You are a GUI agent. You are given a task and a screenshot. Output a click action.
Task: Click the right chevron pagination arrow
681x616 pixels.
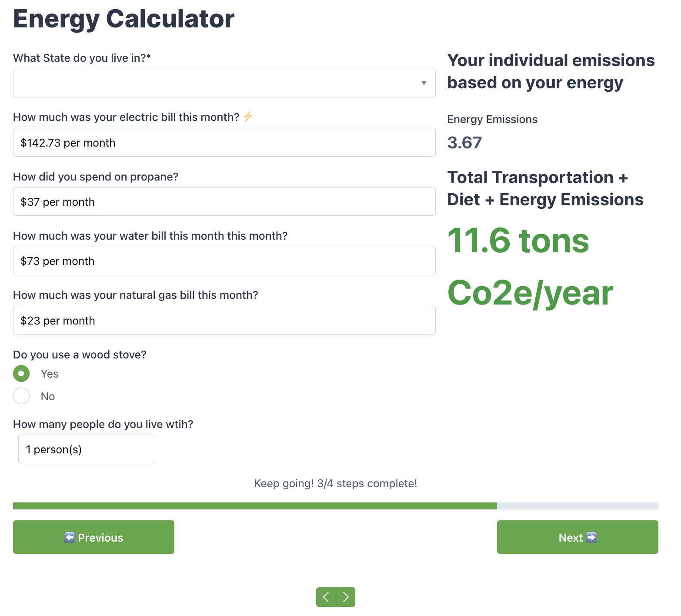pyautogui.click(x=346, y=597)
